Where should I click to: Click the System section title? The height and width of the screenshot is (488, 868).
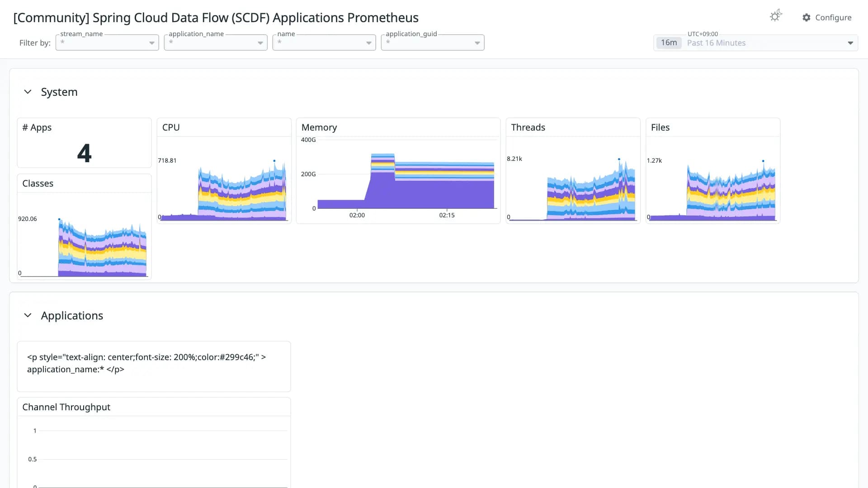59,92
